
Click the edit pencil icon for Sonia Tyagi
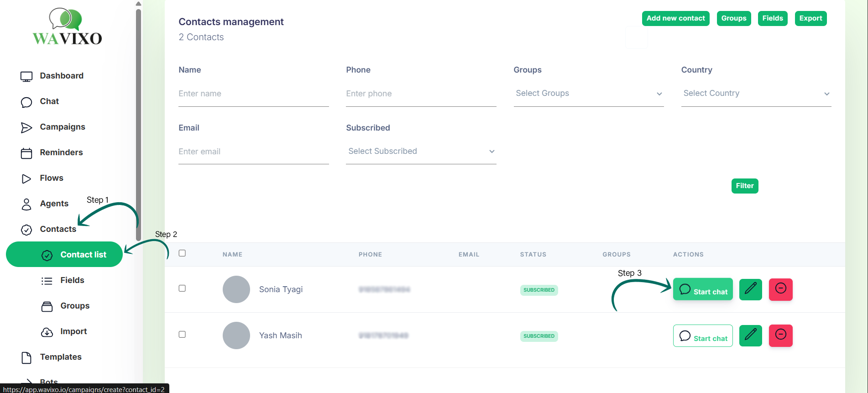pyautogui.click(x=750, y=289)
